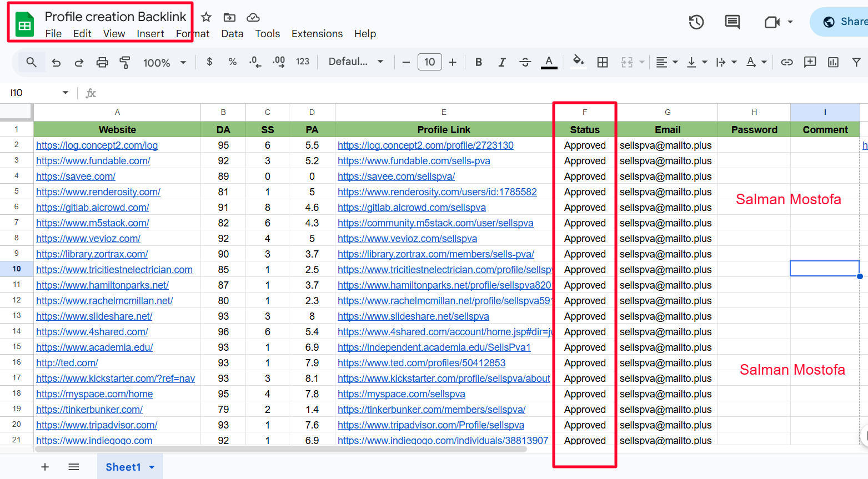This screenshot has width=868, height=479.
Task: Open the myspace.com/sellspva profile link
Action: pyautogui.click(x=402, y=394)
